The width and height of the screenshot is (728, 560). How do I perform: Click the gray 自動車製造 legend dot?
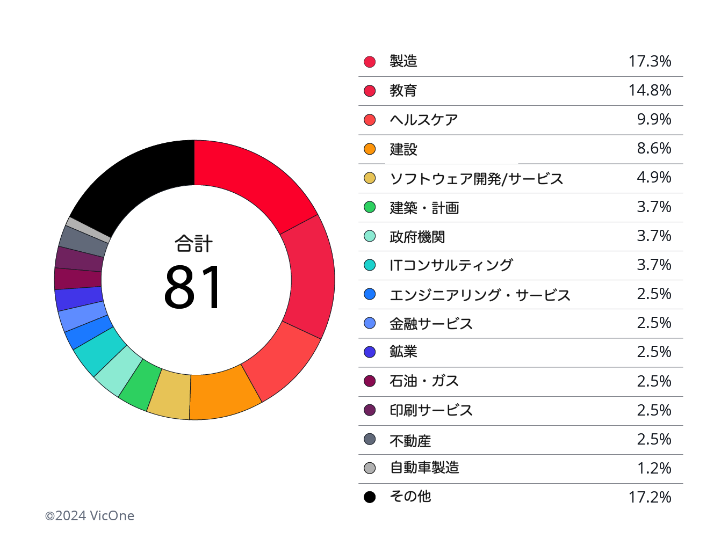coord(370,468)
